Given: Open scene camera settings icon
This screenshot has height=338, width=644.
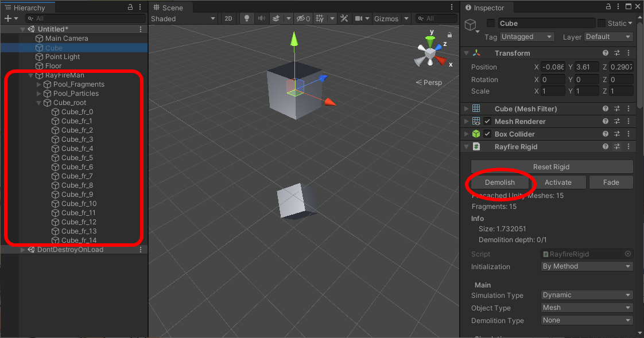Looking at the screenshot, I should 359,18.
